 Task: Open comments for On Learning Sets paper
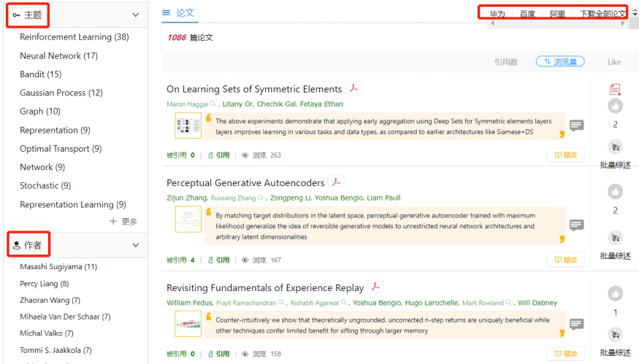click(x=576, y=125)
